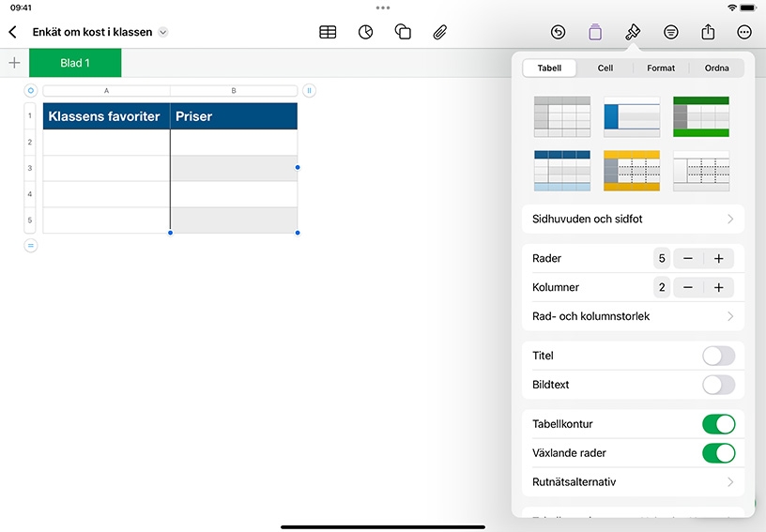Image resolution: width=766 pixels, height=532 pixels.
Task: Enable the Titel toggle
Action: point(719,356)
